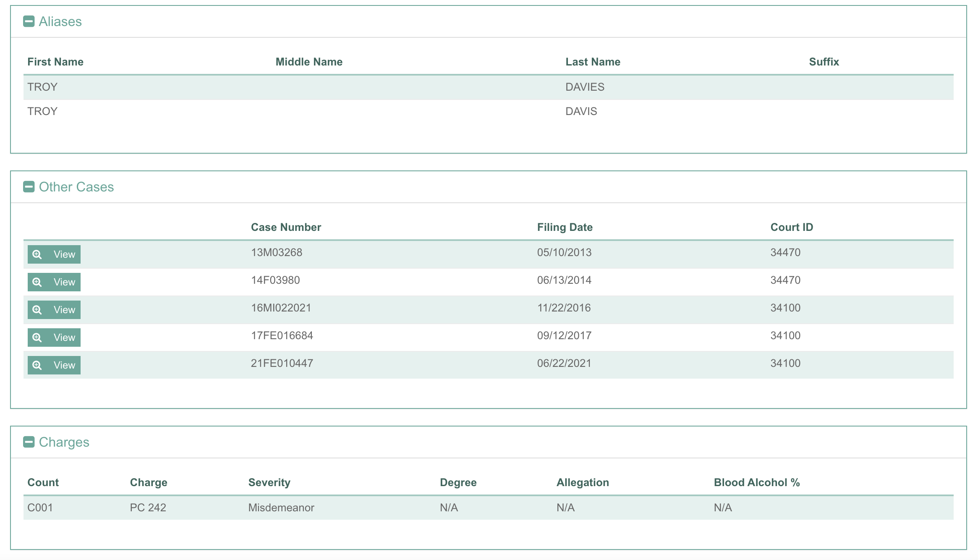
Task: Click magnifier icon for case 16MI022021
Action: [x=37, y=310]
